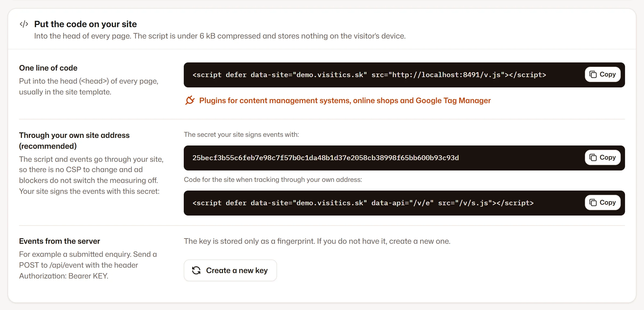Click the 'Put the code on your site' heading
This screenshot has width=644, height=310.
pos(85,24)
